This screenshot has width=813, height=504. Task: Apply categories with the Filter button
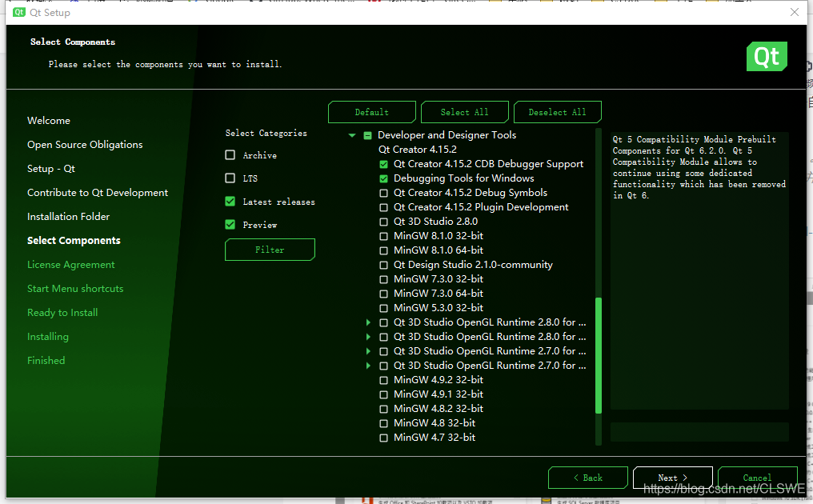[x=270, y=250]
